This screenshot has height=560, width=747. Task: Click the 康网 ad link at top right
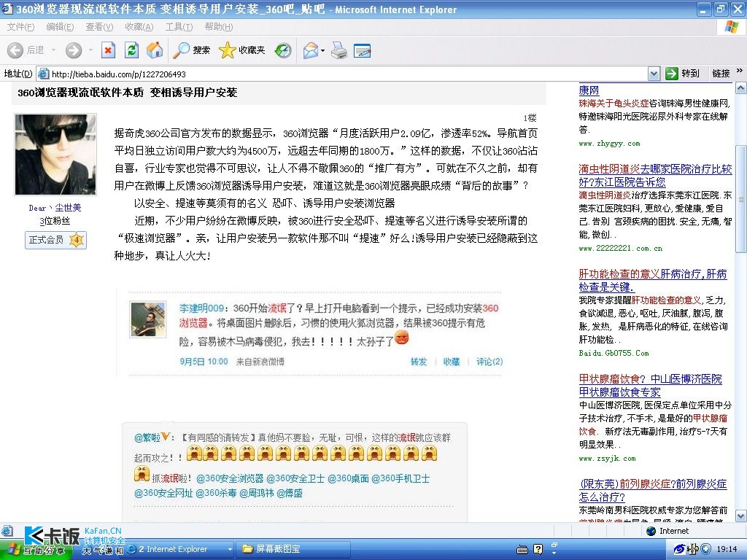589,90
